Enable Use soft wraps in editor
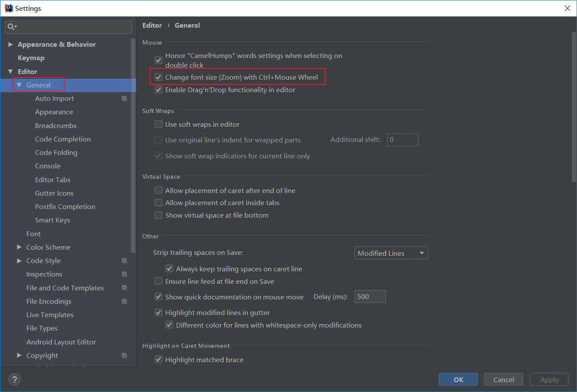Image resolution: width=577 pixels, height=392 pixels. 159,125
